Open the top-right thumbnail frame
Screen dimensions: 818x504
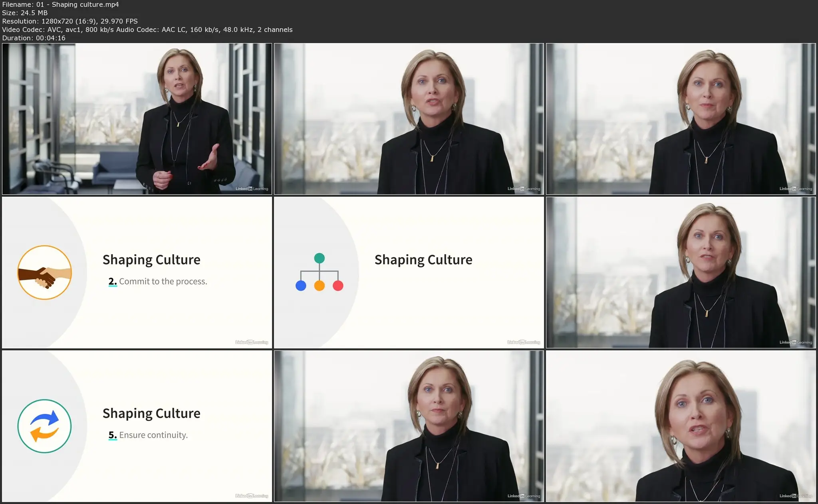click(x=681, y=119)
